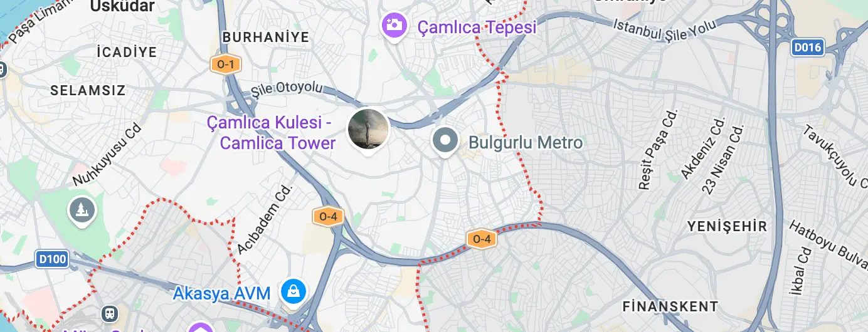The height and width of the screenshot is (332, 868).
Task: Select the Çamlıca Tepesi text label
Action: tap(477, 27)
